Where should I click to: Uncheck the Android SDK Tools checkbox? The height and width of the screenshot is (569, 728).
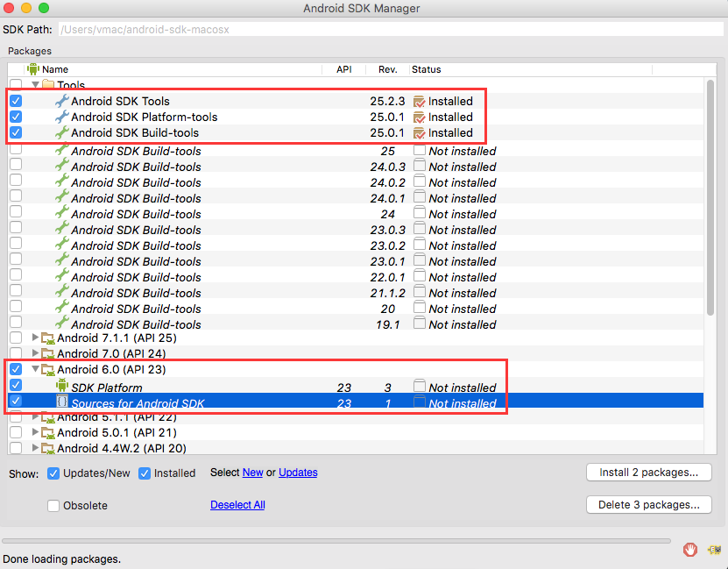[16, 101]
